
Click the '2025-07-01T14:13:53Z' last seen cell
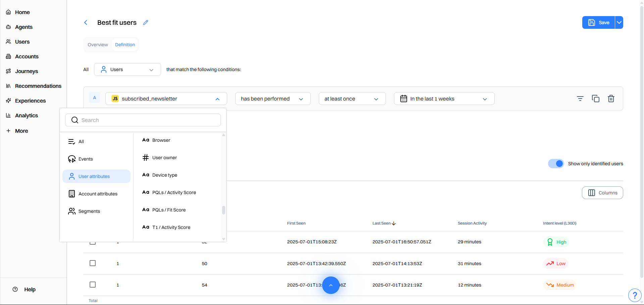tap(397, 263)
